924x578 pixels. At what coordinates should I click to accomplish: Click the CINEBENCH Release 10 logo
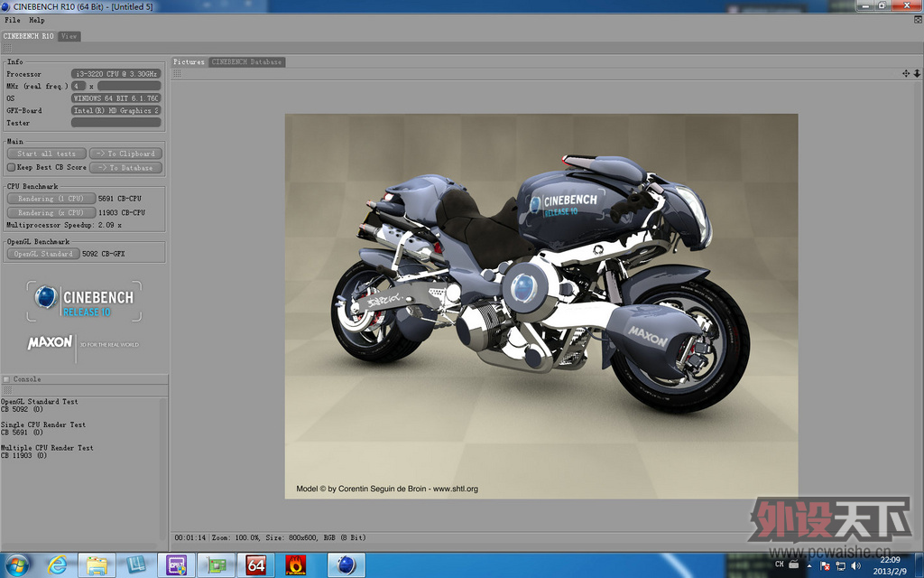pos(84,302)
